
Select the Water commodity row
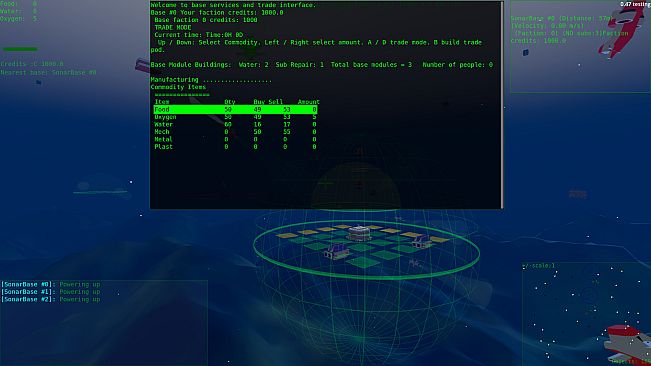(235, 124)
